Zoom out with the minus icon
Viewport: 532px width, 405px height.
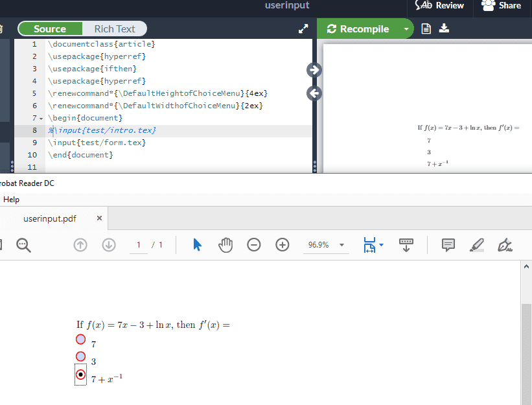(x=254, y=245)
